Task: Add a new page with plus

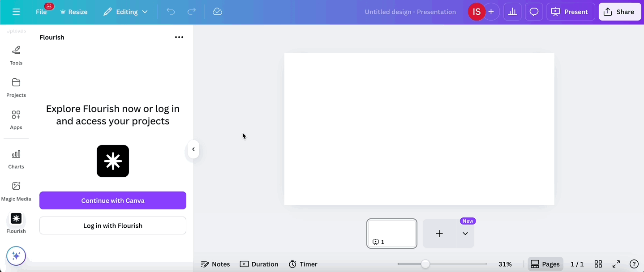Action: pos(439,234)
